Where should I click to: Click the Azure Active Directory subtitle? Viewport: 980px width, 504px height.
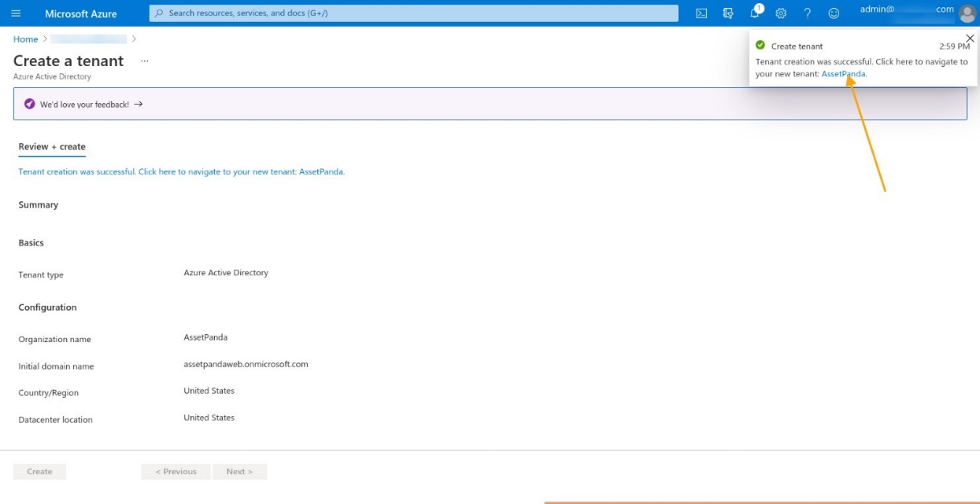coord(52,77)
